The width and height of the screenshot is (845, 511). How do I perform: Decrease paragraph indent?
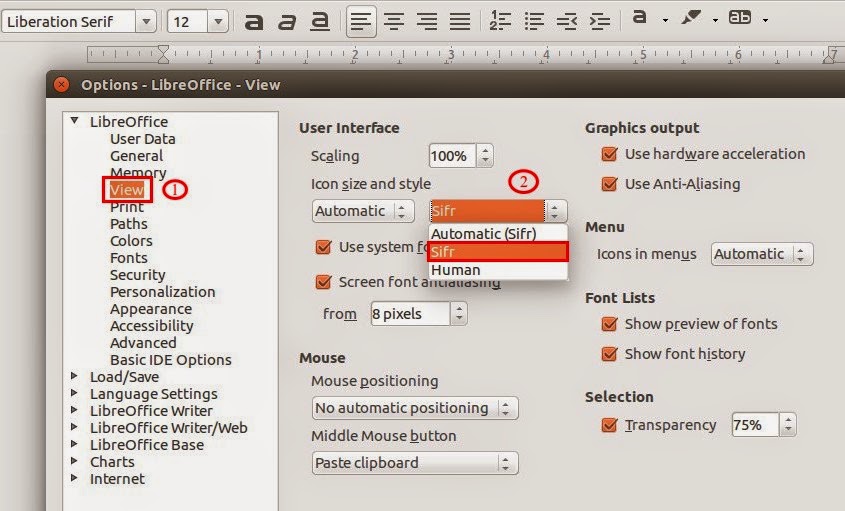click(x=566, y=22)
